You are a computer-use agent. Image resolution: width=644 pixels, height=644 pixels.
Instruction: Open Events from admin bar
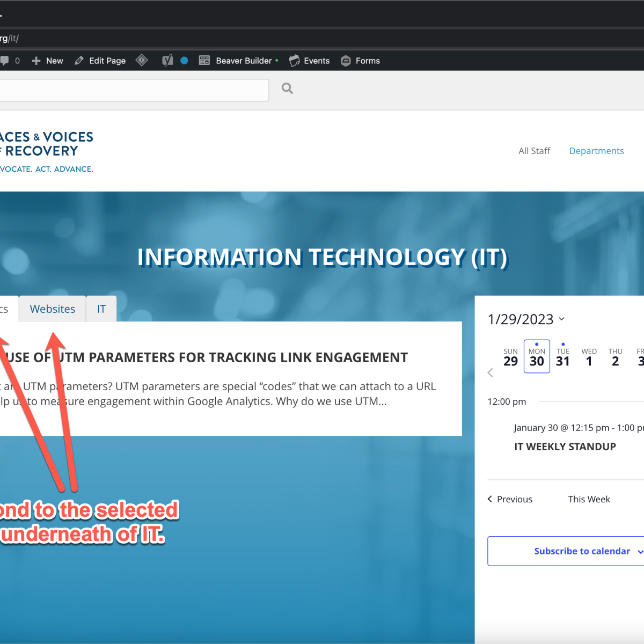click(x=310, y=61)
